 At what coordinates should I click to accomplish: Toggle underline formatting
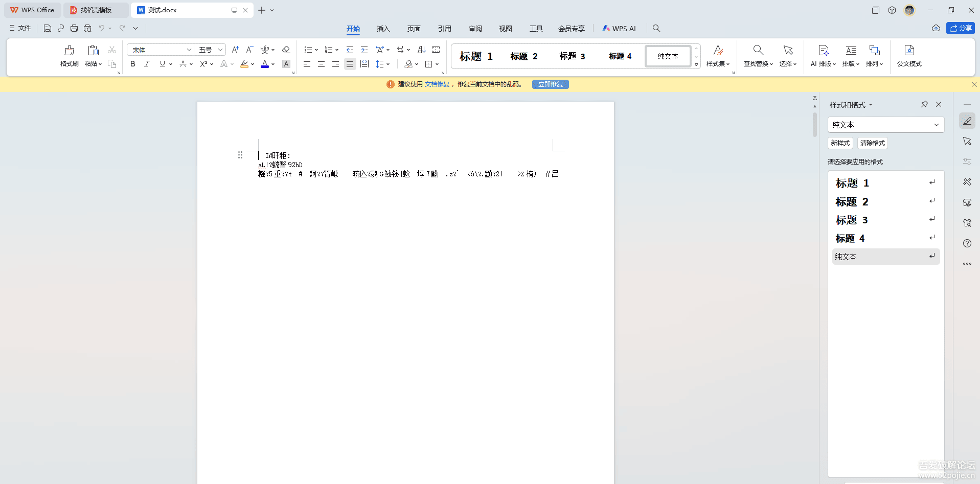click(162, 63)
